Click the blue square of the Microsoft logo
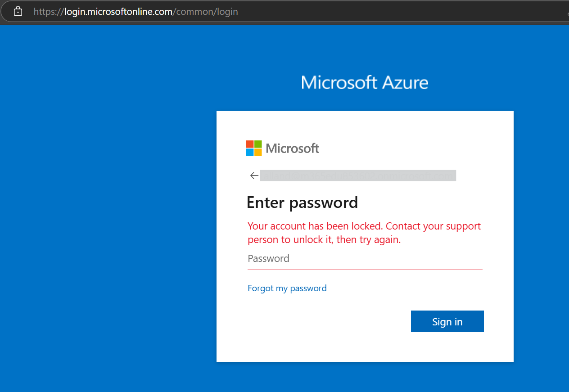 tap(250, 153)
